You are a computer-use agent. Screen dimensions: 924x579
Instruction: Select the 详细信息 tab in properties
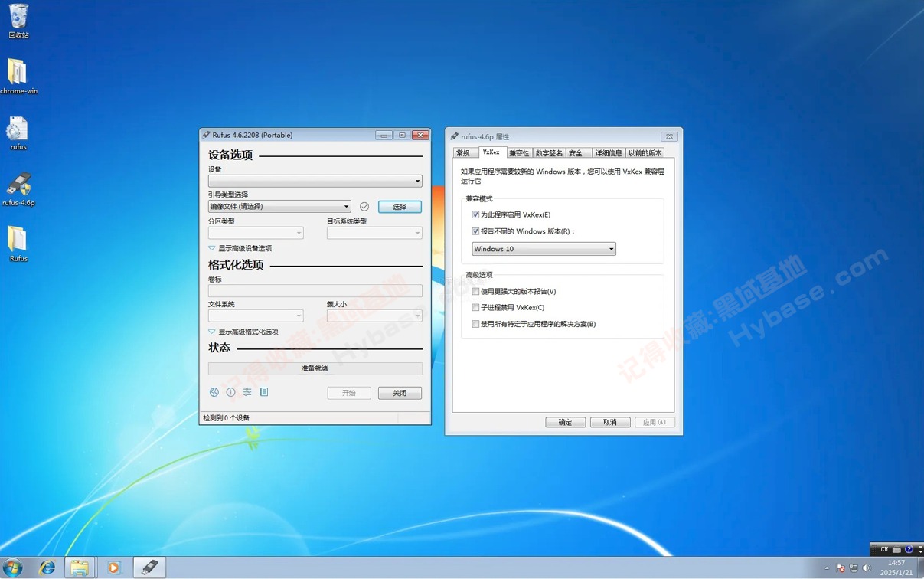pyautogui.click(x=609, y=152)
